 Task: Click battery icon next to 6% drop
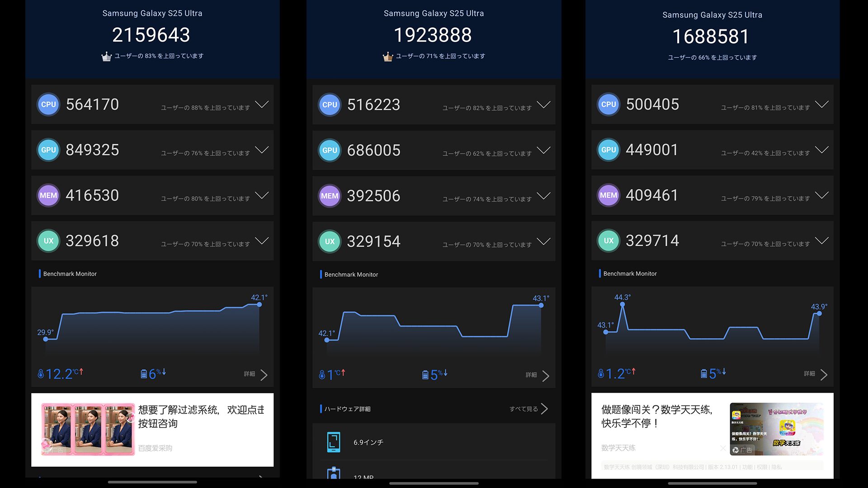[144, 374]
